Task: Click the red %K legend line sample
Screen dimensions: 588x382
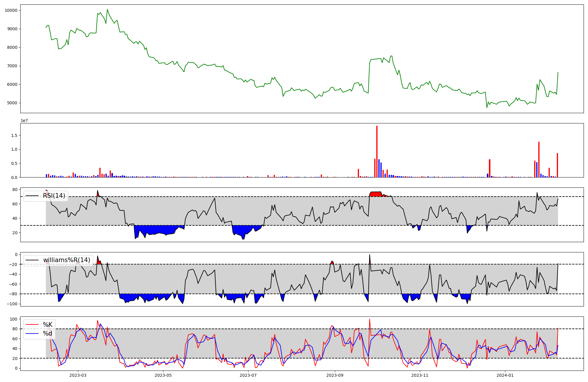Action: point(32,324)
